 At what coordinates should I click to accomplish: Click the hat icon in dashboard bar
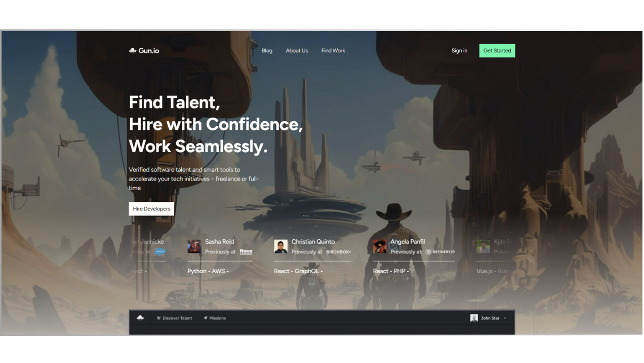coord(140,318)
